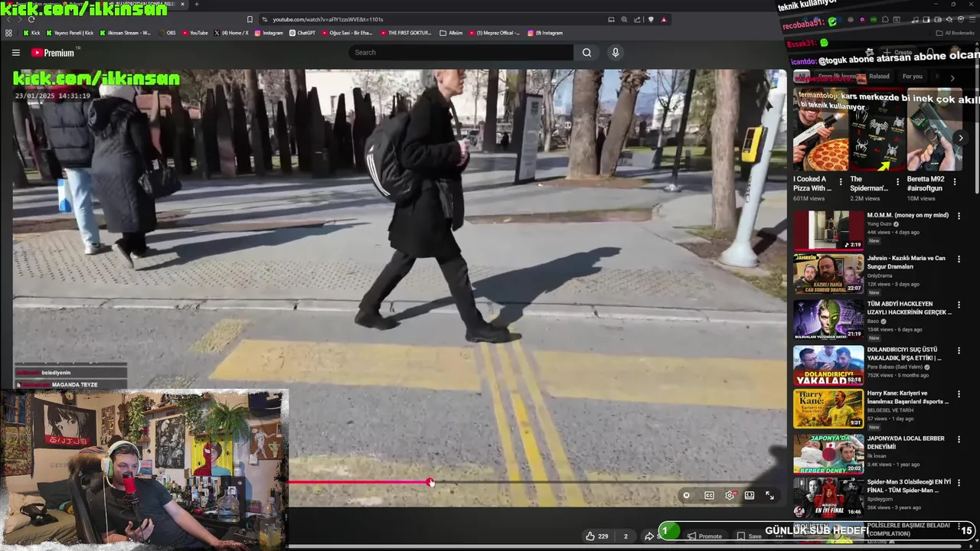Expand more filter chips with right chevron

click(x=952, y=77)
